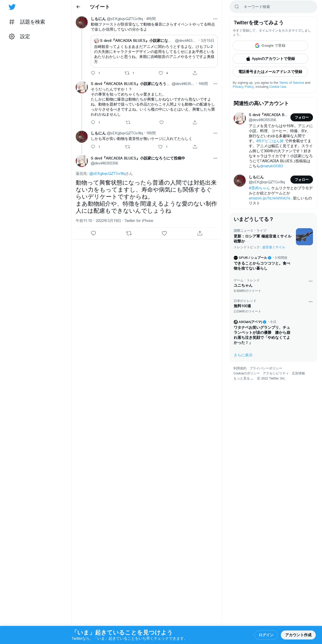This screenshot has width=322, height=644.
Task: Open settings gear icon in sidebar
Action: (12, 36)
